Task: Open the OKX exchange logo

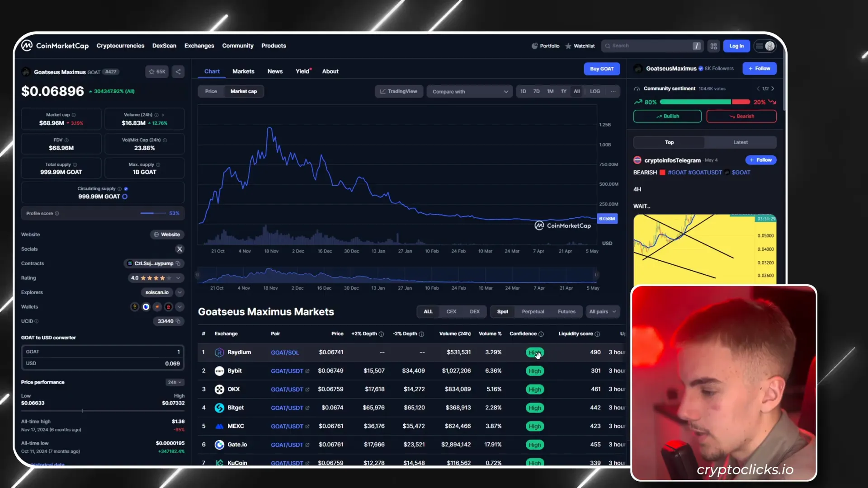Action: click(x=219, y=389)
